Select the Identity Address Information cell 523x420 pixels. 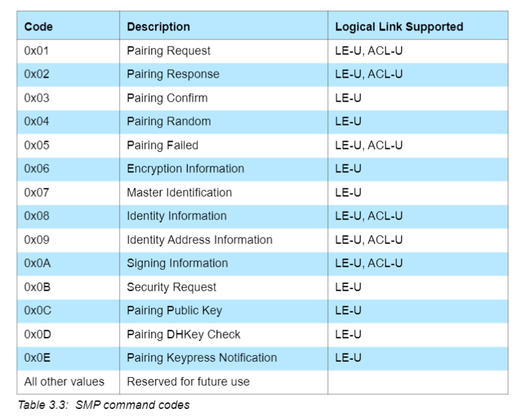(x=199, y=239)
